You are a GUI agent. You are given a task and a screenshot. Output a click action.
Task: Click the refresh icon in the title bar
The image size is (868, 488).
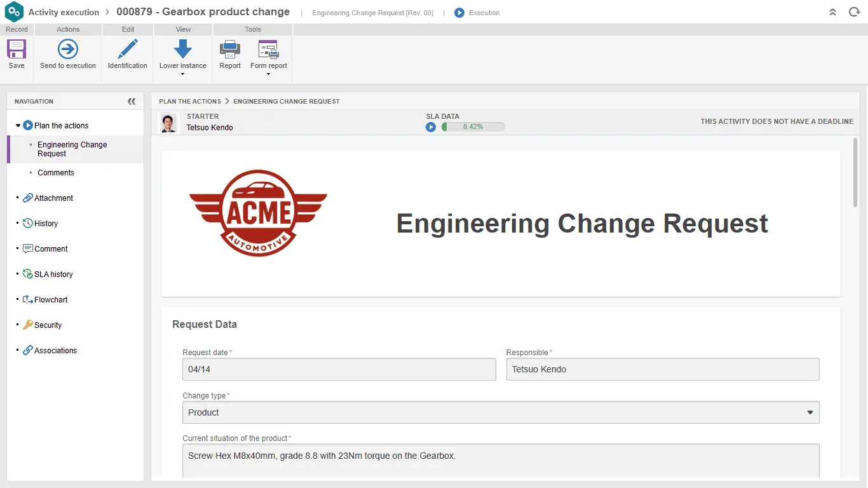[854, 12]
